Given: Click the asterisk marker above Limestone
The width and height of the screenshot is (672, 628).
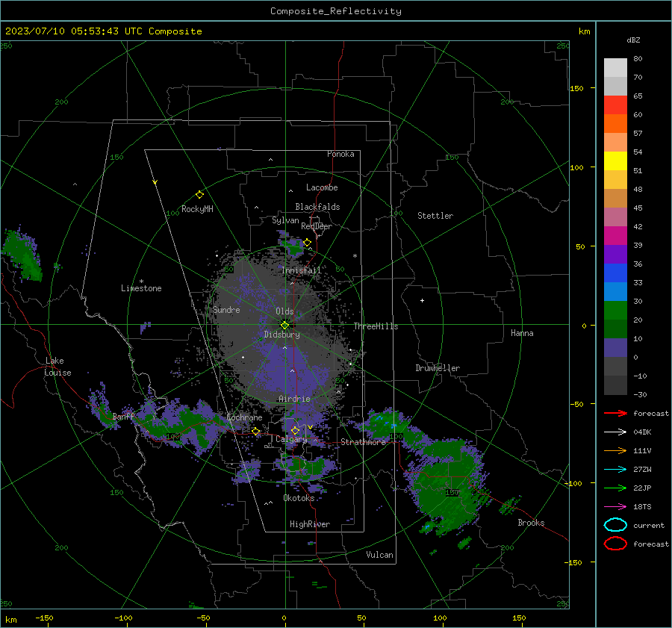Looking at the screenshot, I should (141, 282).
